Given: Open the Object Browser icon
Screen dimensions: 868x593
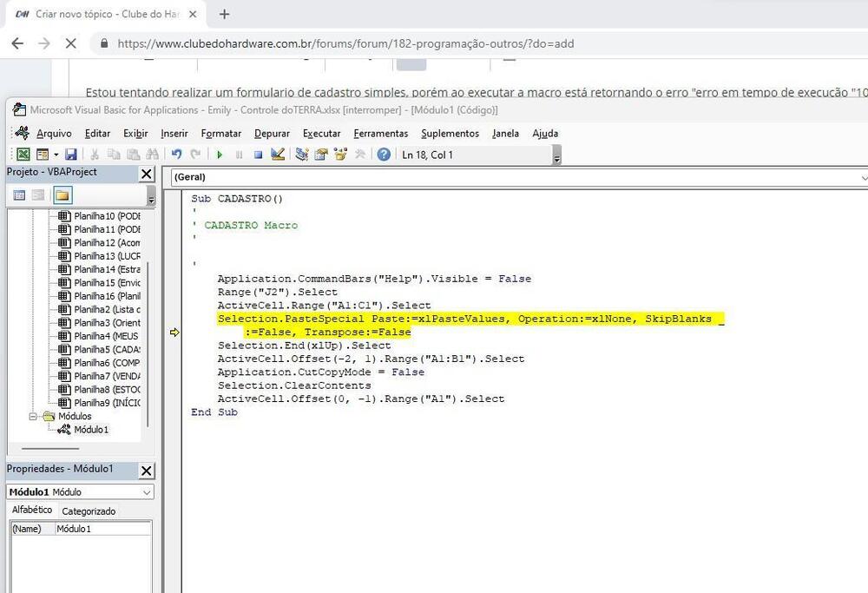Looking at the screenshot, I should (340, 155).
